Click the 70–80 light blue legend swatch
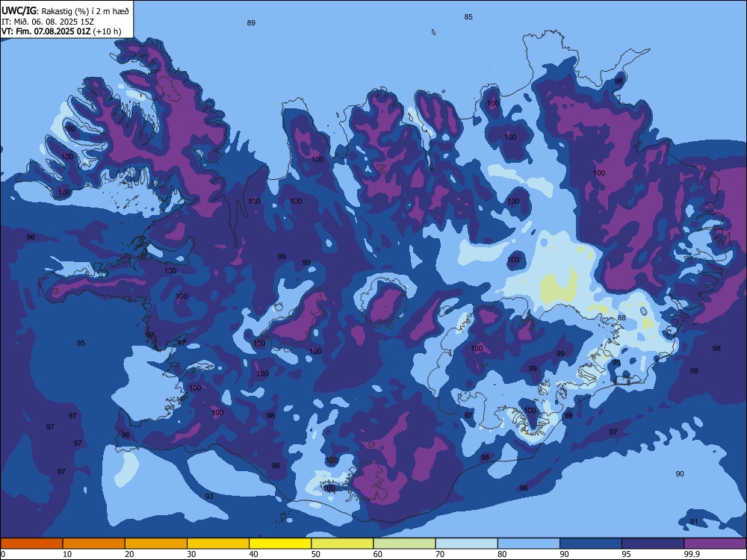This screenshot has width=747, height=560. tap(466, 544)
